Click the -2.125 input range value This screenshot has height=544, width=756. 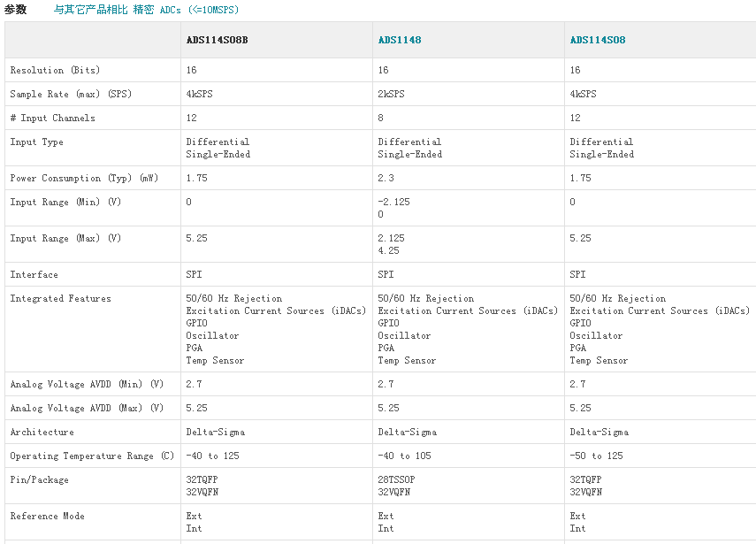coord(393,202)
